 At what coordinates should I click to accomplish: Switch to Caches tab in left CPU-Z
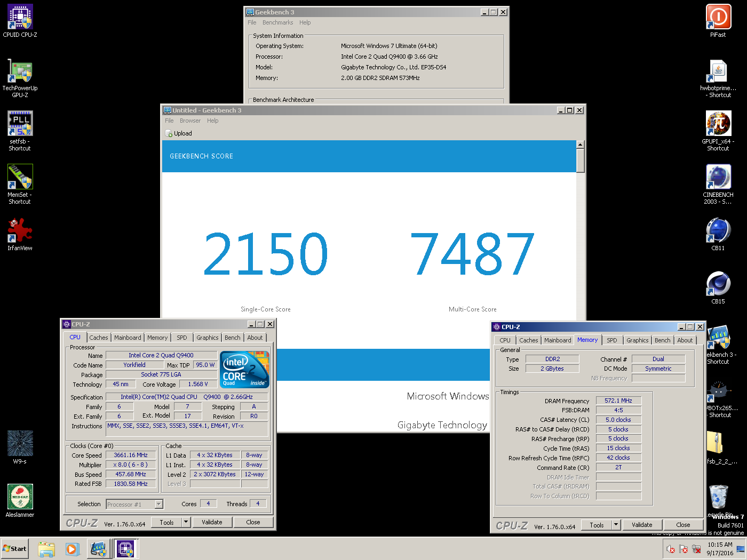click(99, 338)
